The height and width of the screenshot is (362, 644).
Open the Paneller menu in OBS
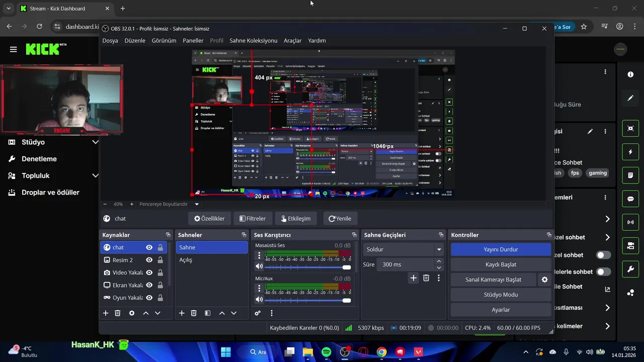tap(193, 41)
